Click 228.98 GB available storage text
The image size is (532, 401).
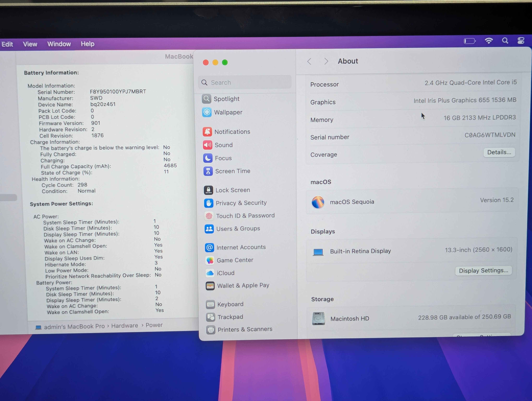(x=464, y=317)
